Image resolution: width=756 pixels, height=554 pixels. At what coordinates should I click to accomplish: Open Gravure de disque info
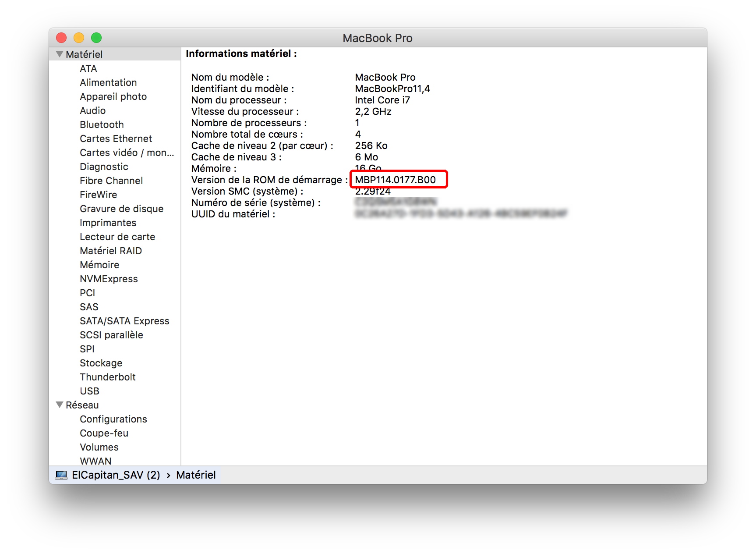pyautogui.click(x=121, y=209)
